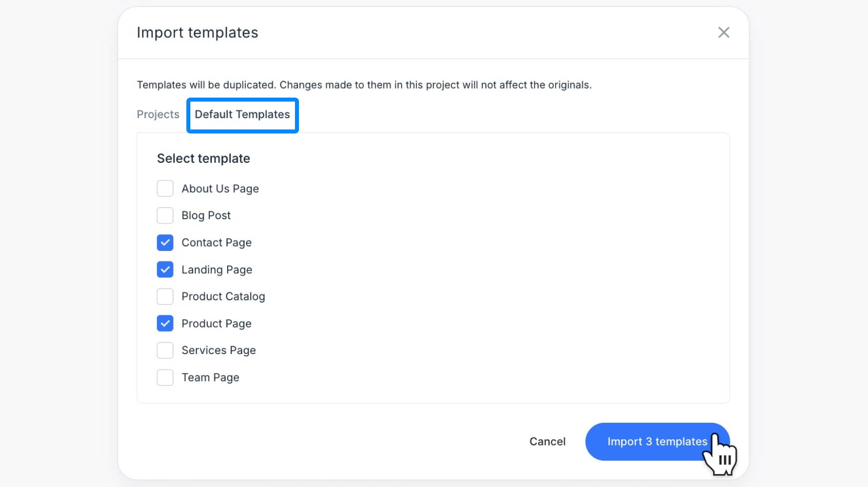Click the 'Team Page' label text
Screen dimensions: 868x487
pos(210,377)
